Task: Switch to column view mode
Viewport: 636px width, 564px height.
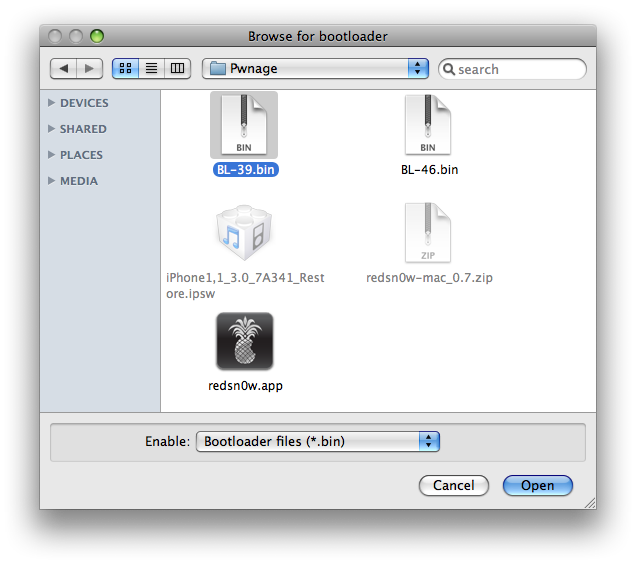Action: 177,68
